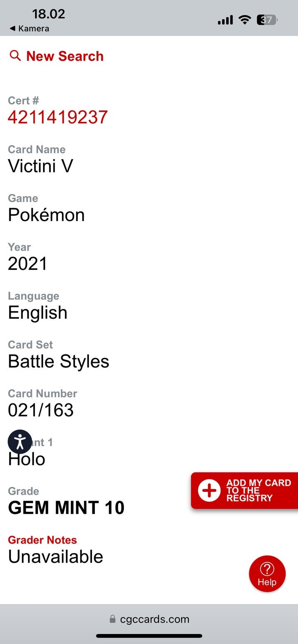Screen dimensions: 298x644
Task: Tap the 18.02 clock in status bar
Action: pos(48,14)
